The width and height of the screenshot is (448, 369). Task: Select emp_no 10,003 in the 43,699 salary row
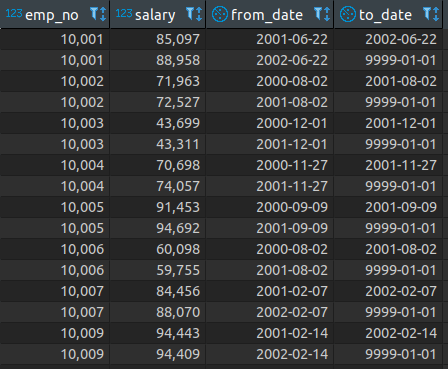coord(55,123)
